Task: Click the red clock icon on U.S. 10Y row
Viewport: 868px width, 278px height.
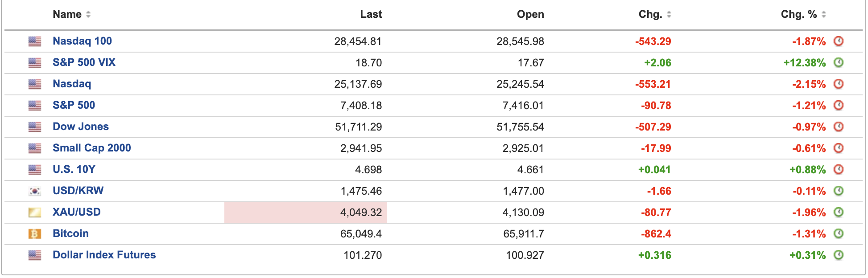Action: tap(839, 169)
